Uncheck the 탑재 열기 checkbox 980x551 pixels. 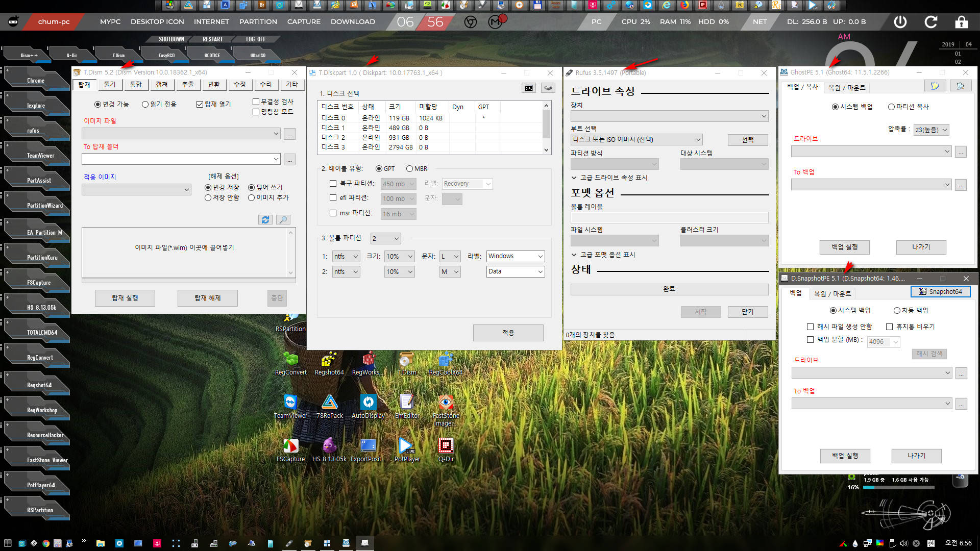click(x=213, y=104)
